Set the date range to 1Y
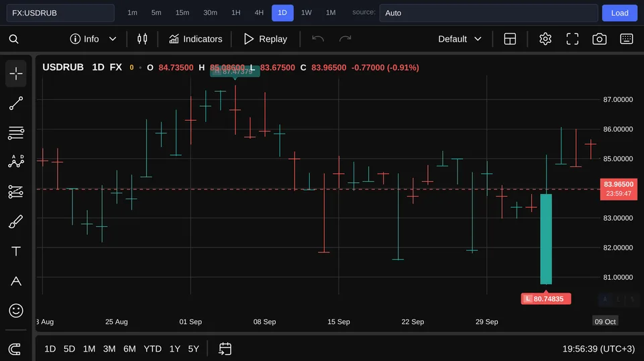The width and height of the screenshot is (644, 361). [x=175, y=349]
